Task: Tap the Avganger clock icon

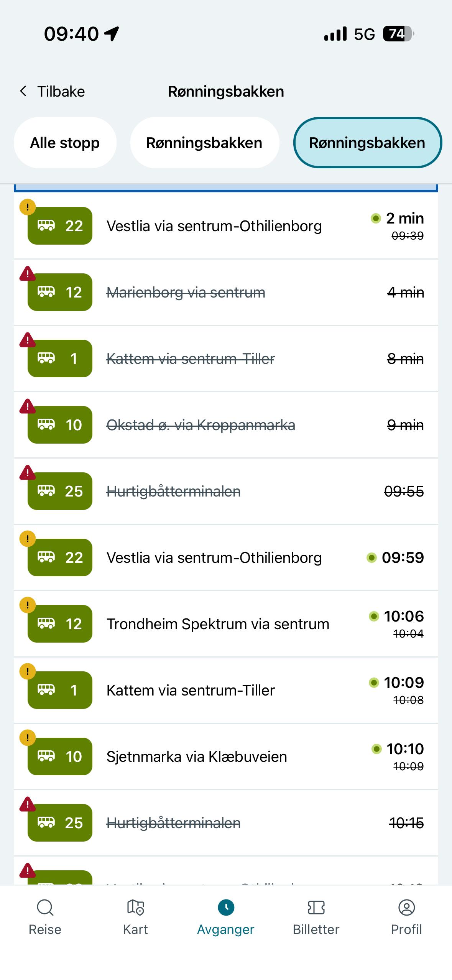Action: (226, 907)
